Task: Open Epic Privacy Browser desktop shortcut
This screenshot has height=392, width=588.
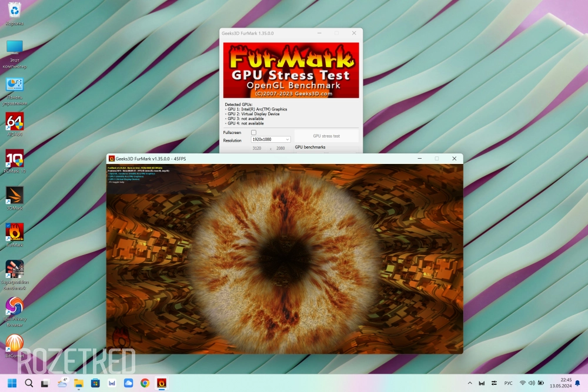Action: (15, 307)
